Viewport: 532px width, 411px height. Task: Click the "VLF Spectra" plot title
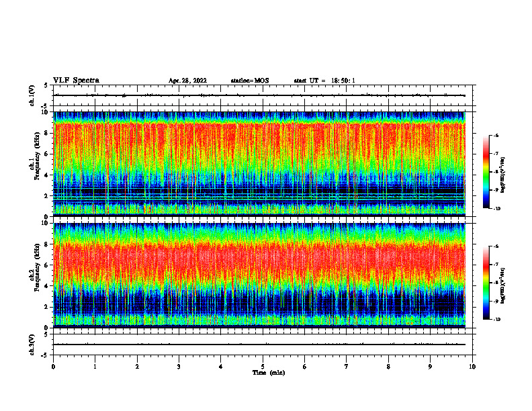coord(76,81)
